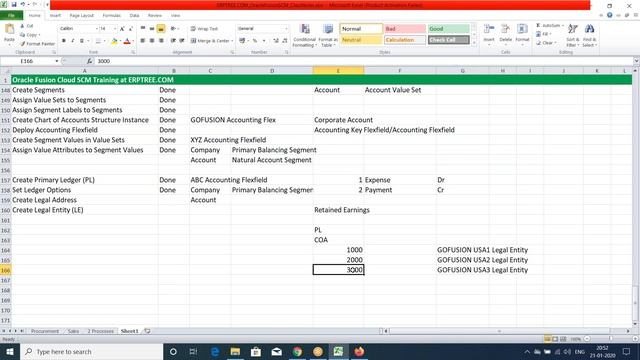Open the font size dropdown

(115, 29)
